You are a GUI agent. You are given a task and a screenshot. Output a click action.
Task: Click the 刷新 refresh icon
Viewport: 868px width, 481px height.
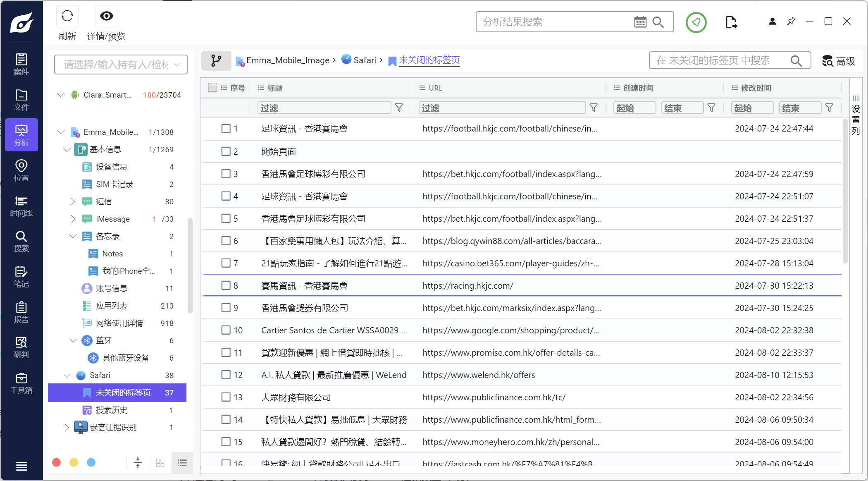(67, 17)
